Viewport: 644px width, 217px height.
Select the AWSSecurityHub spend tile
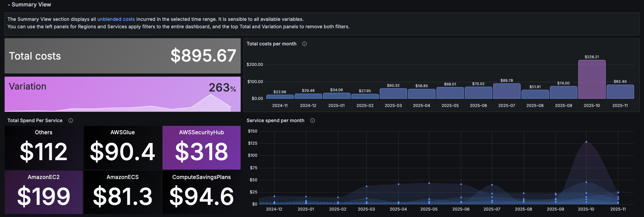pyautogui.click(x=201, y=148)
